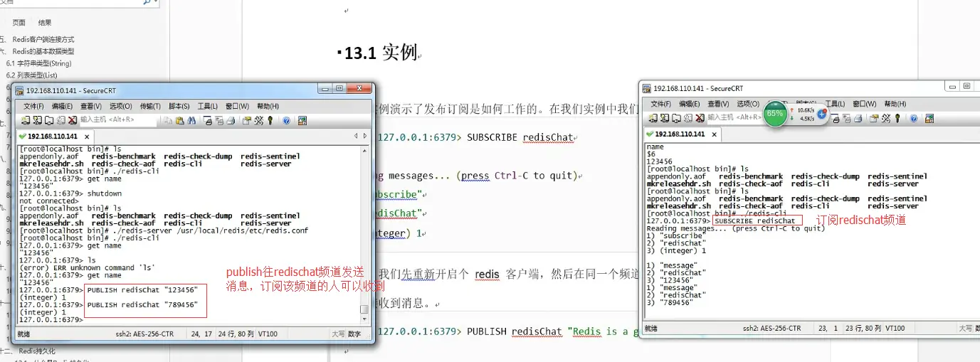Open Session Options icon, PUBLISH-session SecureCRT toolbar
The height and width of the screenshot is (362, 980).
tap(247, 120)
